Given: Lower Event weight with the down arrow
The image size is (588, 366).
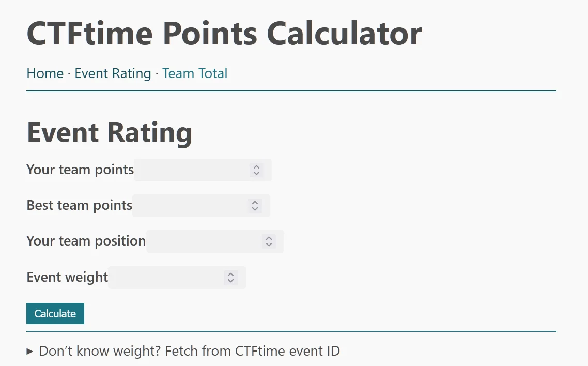Looking at the screenshot, I should point(231,281).
